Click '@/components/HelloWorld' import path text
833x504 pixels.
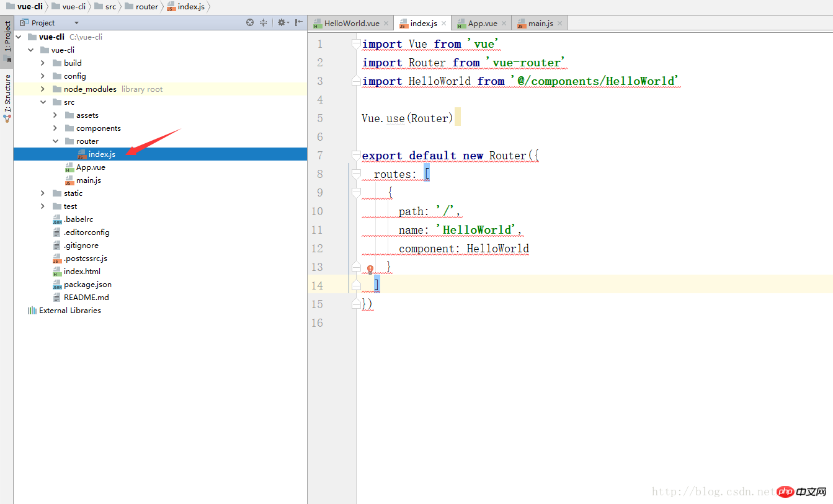[x=595, y=81]
